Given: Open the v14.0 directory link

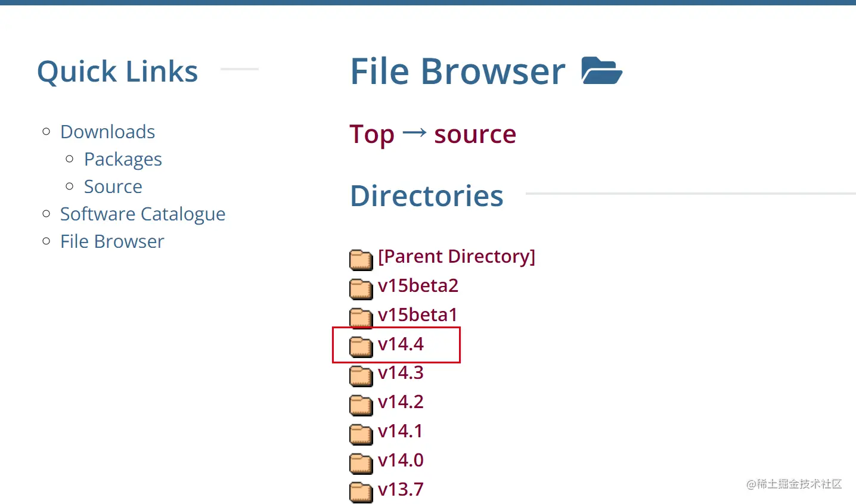Looking at the screenshot, I should [x=401, y=460].
